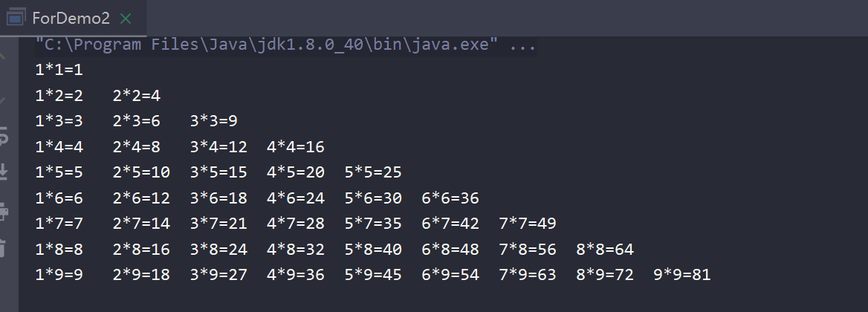Click the down stack trace arrow
The image size is (868, 312).
point(2,100)
